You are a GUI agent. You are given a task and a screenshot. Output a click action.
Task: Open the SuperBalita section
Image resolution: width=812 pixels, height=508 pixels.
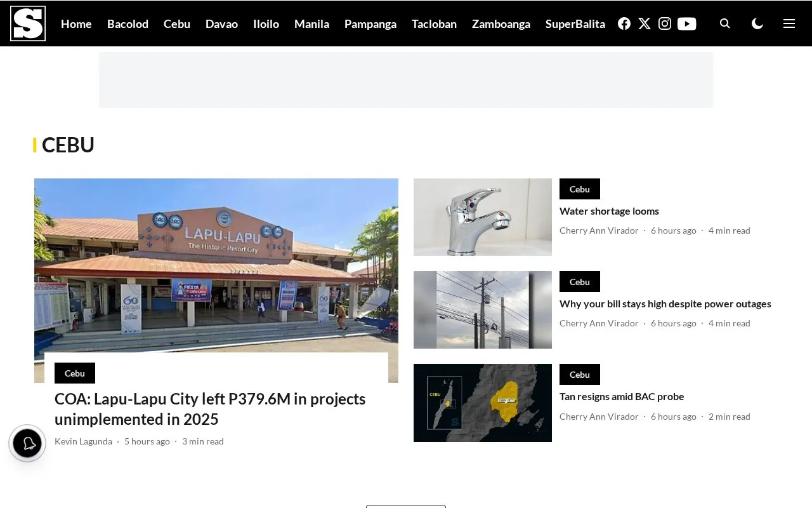[575, 23]
